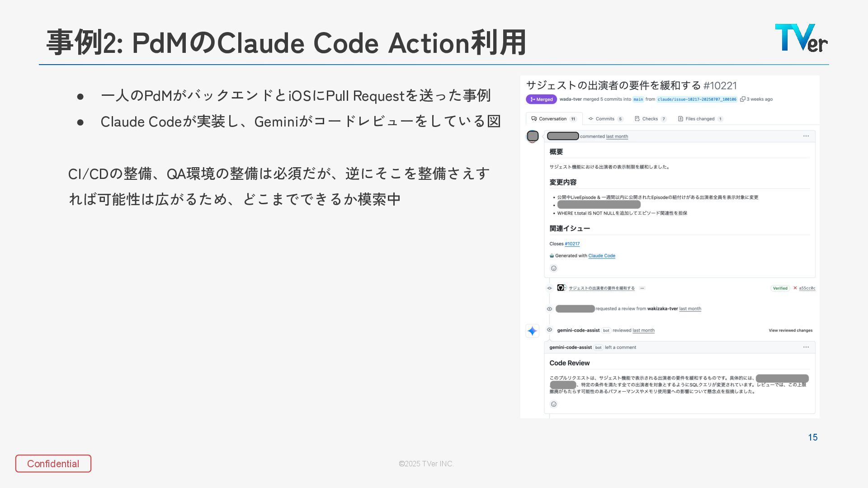This screenshot has height=488, width=868.
Task: Click the slide bullet 'Claude Codeが実装し'
Action: click(301, 122)
